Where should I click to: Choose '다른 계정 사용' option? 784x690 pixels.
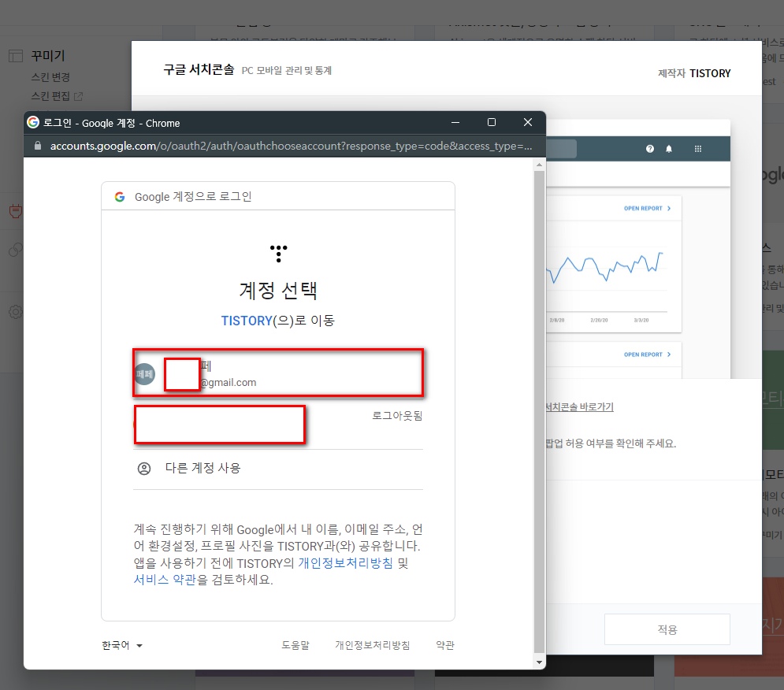point(278,469)
